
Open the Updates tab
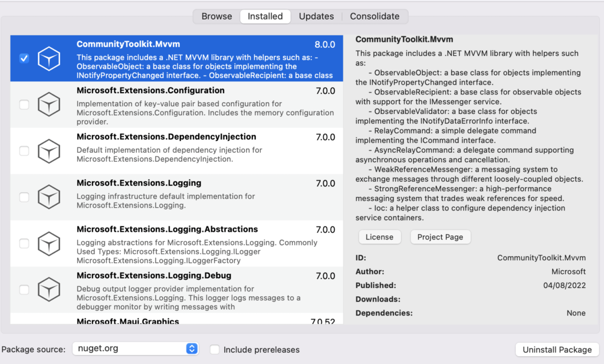[x=316, y=17]
